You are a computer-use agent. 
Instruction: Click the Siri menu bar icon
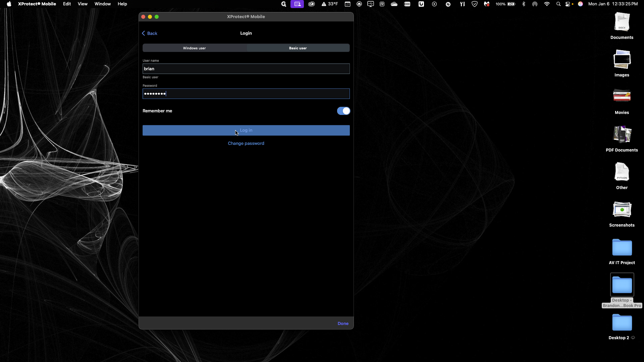click(580, 4)
